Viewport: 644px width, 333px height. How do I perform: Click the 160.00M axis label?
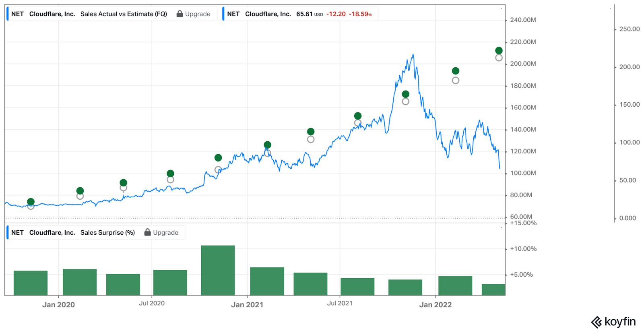(523, 108)
